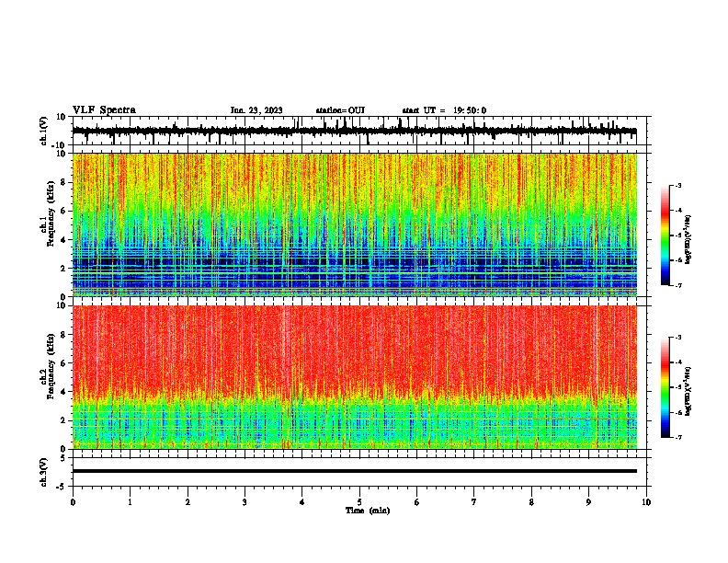Click time axis tick label 9
This screenshot has width=728, height=563.
click(x=588, y=502)
